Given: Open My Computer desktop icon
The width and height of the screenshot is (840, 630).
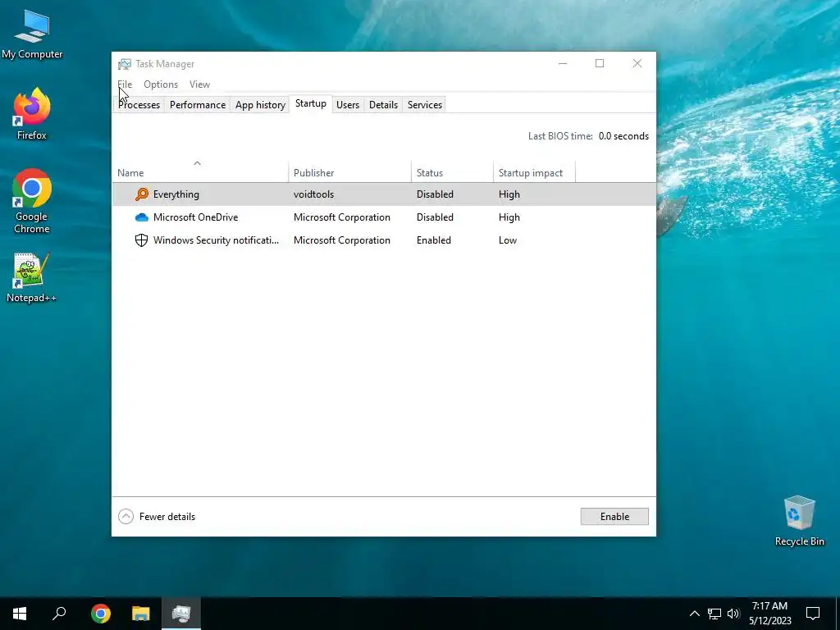Looking at the screenshot, I should [x=32, y=34].
